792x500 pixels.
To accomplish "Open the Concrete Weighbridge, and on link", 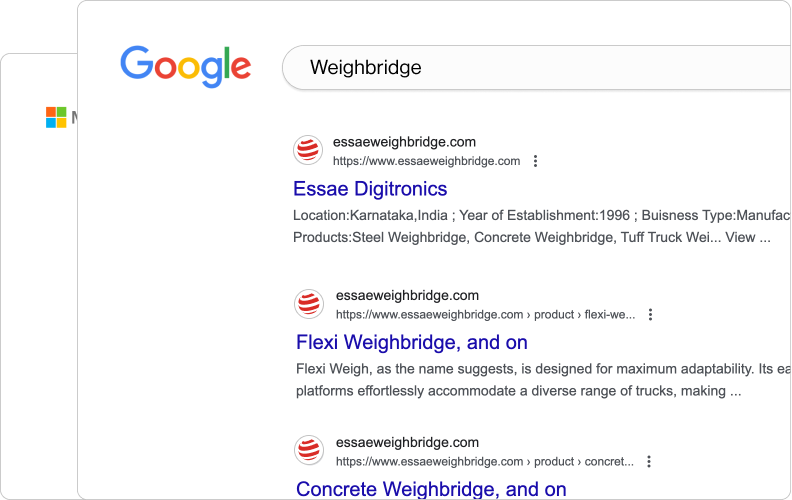I will pyautogui.click(x=431, y=489).
